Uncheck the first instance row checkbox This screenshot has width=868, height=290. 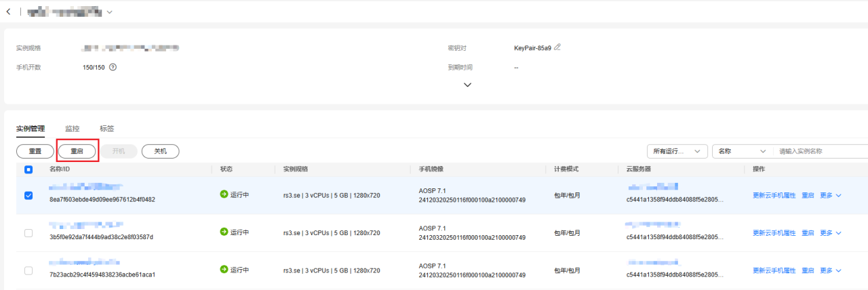tap(28, 195)
